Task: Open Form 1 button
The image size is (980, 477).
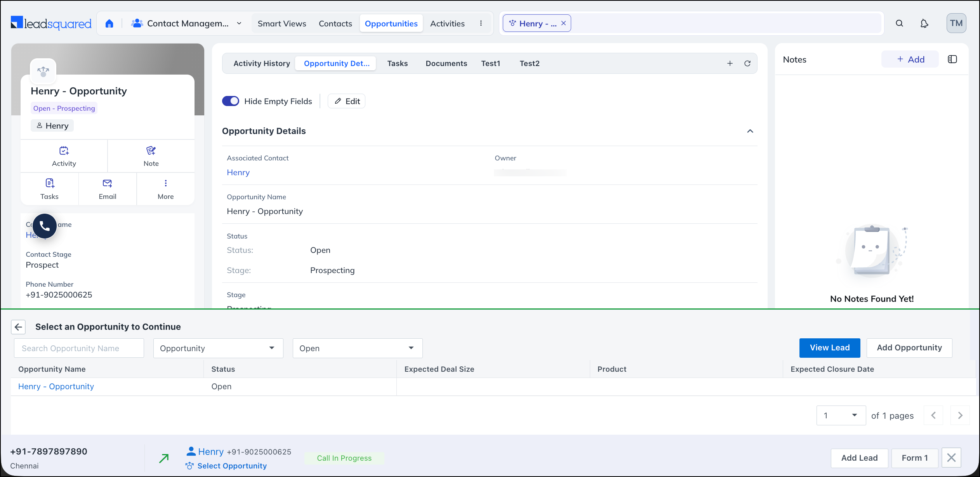Action: coord(915,458)
